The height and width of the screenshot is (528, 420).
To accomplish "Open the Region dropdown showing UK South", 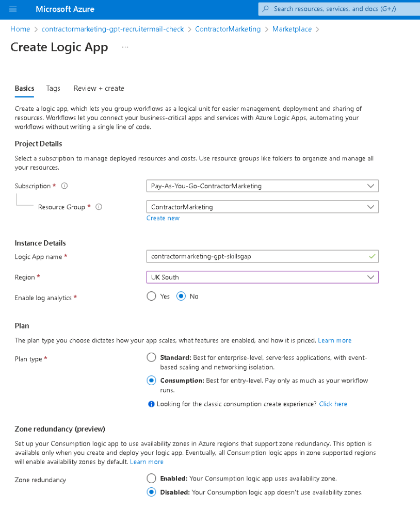I will click(263, 277).
